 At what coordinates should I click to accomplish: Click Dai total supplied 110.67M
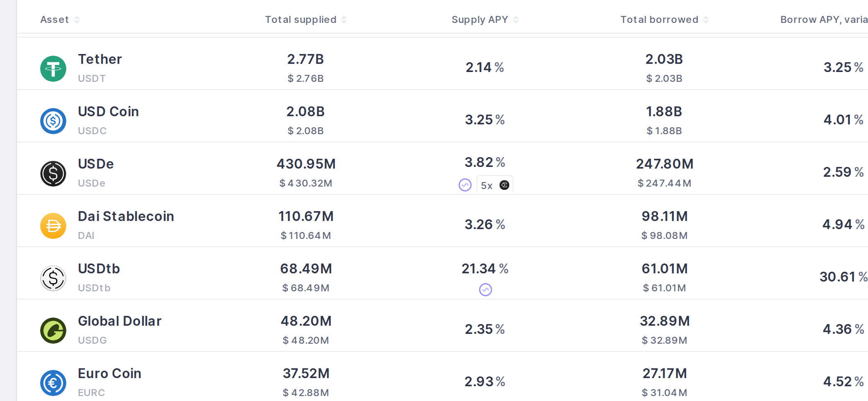(x=306, y=216)
